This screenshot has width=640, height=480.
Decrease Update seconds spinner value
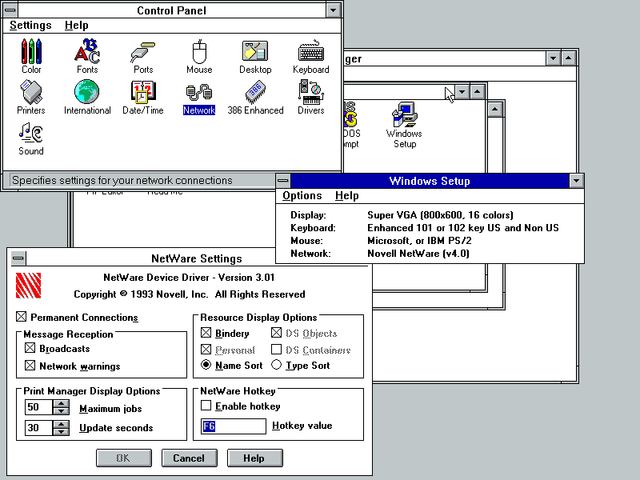[x=61, y=431]
